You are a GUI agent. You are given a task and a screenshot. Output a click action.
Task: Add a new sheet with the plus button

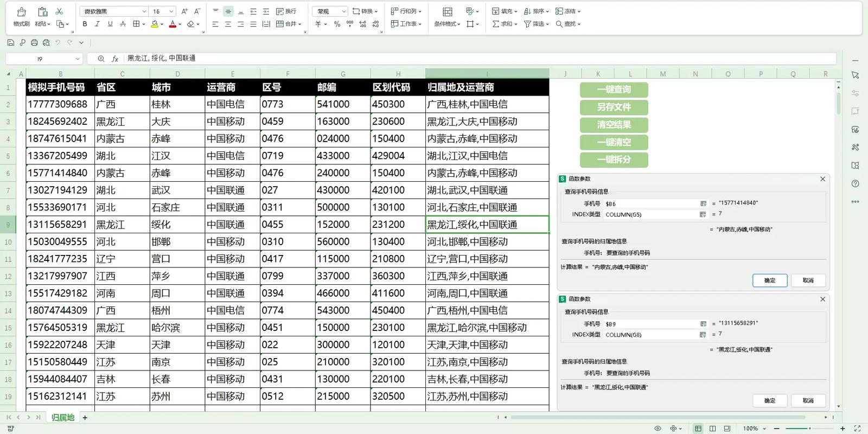[x=85, y=417]
